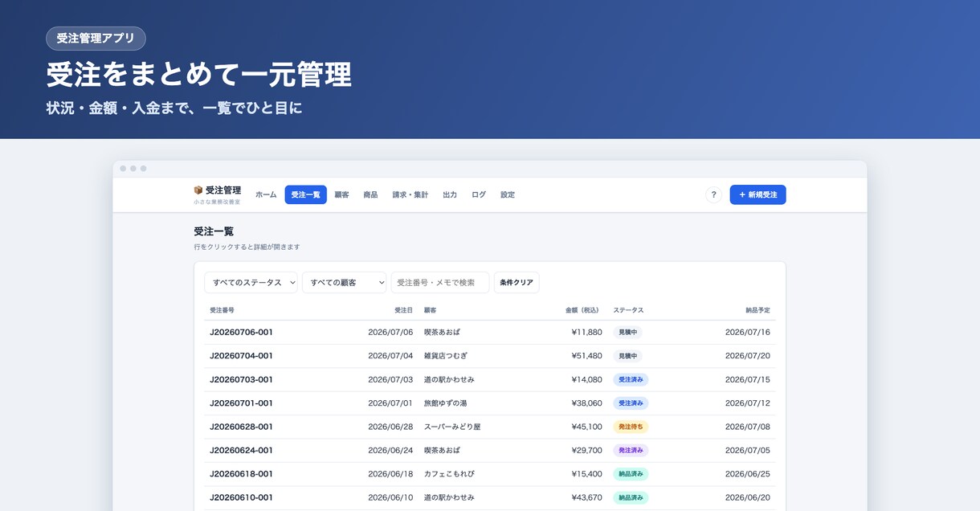This screenshot has width=980, height=511.
Task: Click customer カフェこもれび
Action: point(449,474)
